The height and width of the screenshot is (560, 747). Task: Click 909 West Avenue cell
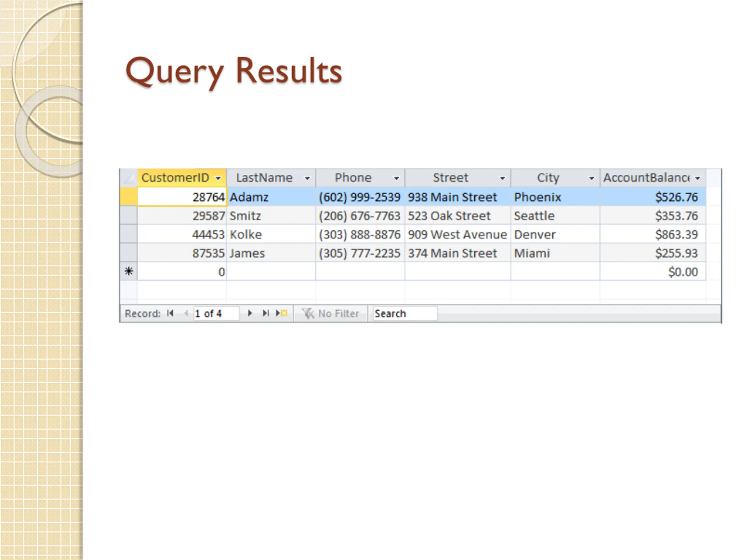coord(458,234)
